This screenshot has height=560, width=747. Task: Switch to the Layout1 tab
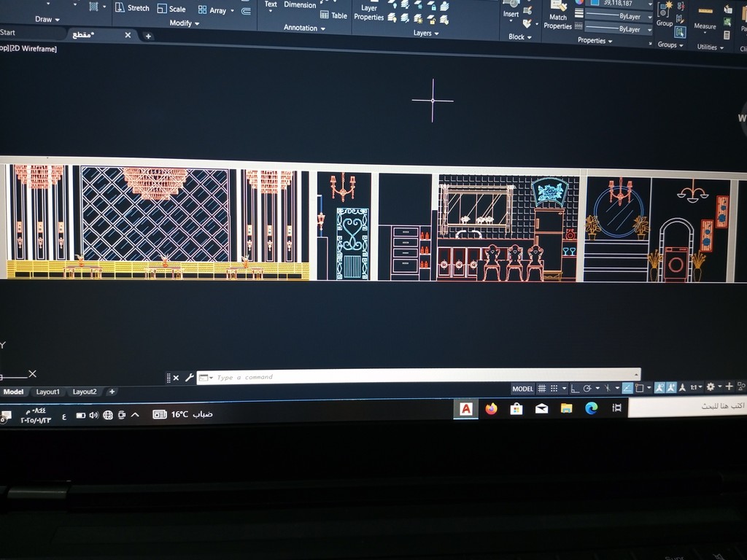48,392
